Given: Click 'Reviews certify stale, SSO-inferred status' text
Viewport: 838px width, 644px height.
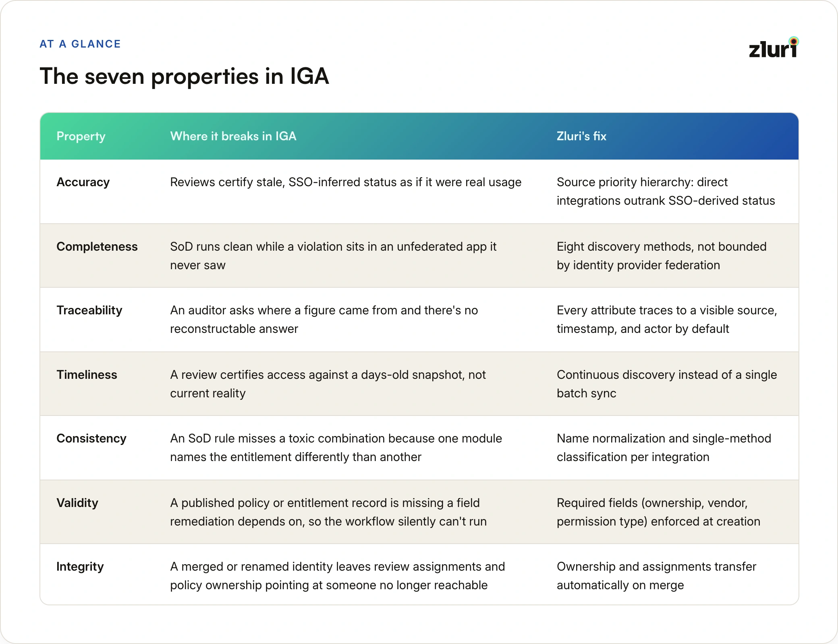Looking at the screenshot, I should (x=283, y=182).
